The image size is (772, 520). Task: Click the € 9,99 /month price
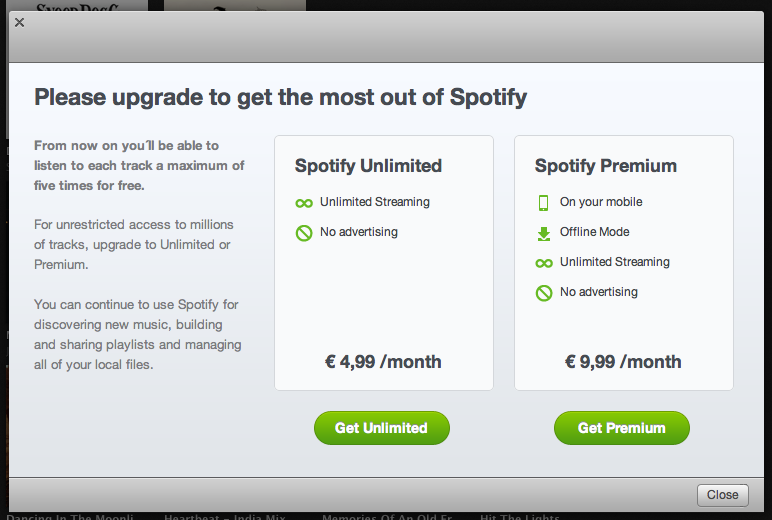coord(623,362)
